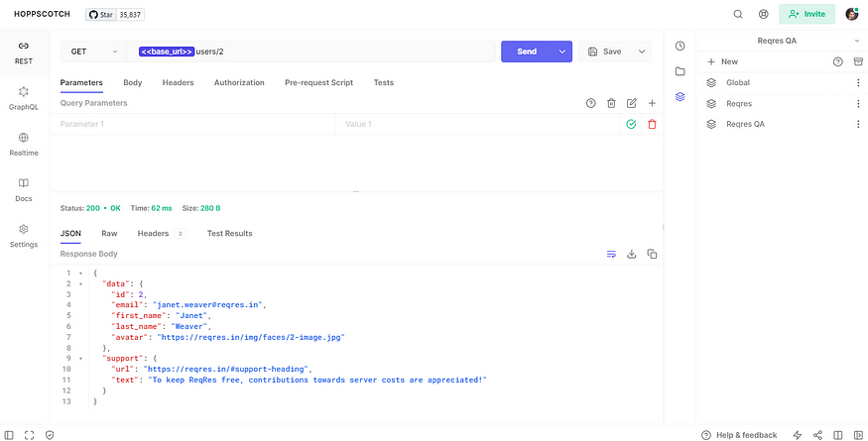Toggle horizontal layout icon in footer

coord(838,435)
